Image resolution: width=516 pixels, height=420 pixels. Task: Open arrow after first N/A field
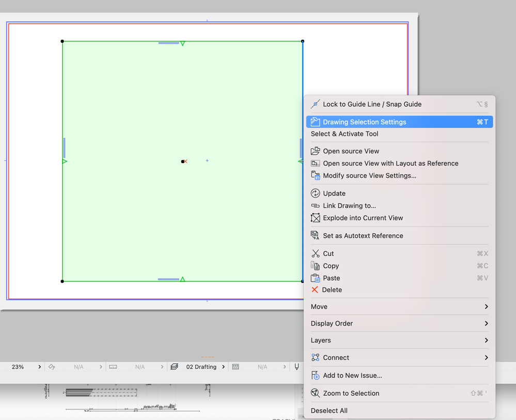[x=101, y=367]
